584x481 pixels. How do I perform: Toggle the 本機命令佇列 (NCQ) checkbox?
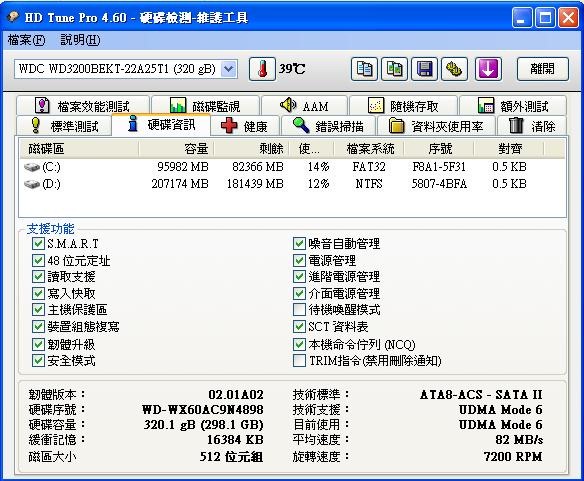click(299, 344)
